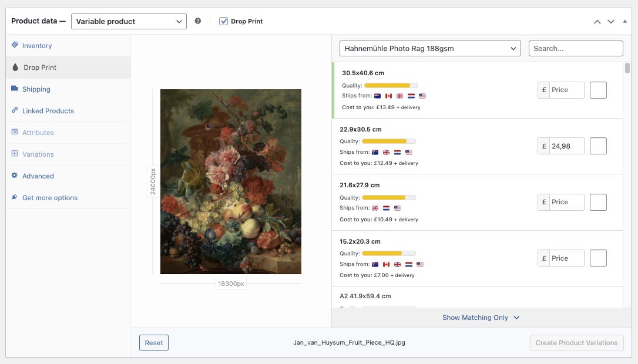This screenshot has width=638, height=364.
Task: Click the pound symbol for 24,98 price
Action: pyautogui.click(x=543, y=146)
